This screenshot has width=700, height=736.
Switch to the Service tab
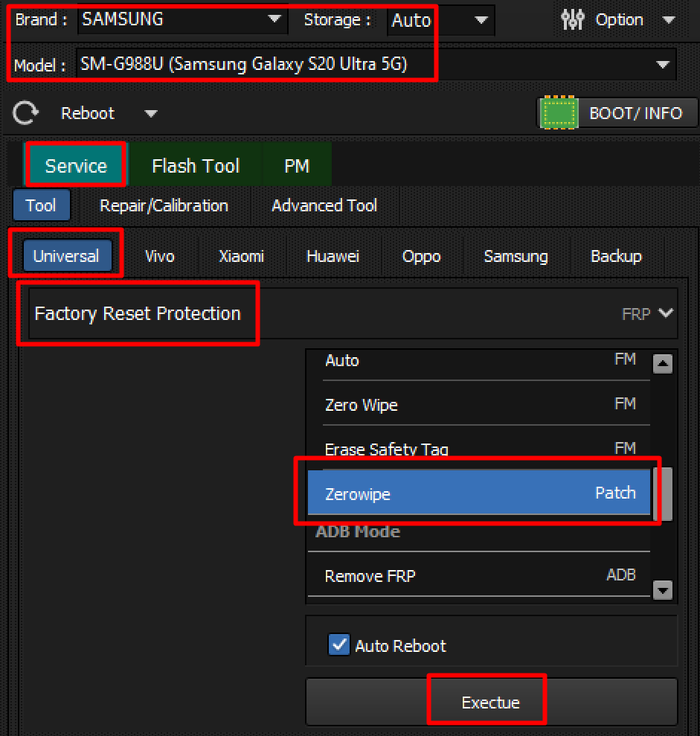click(x=76, y=166)
